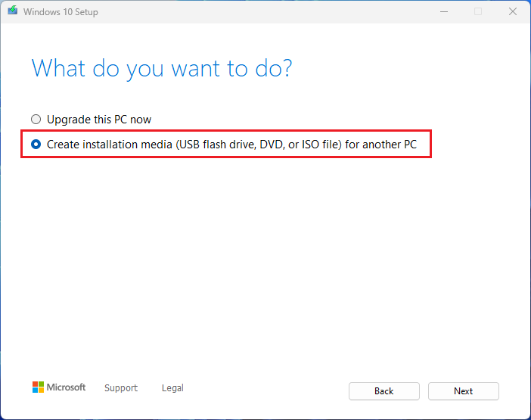This screenshot has height=420, width=531.
Task: Go back using the Back button
Action: (x=383, y=391)
